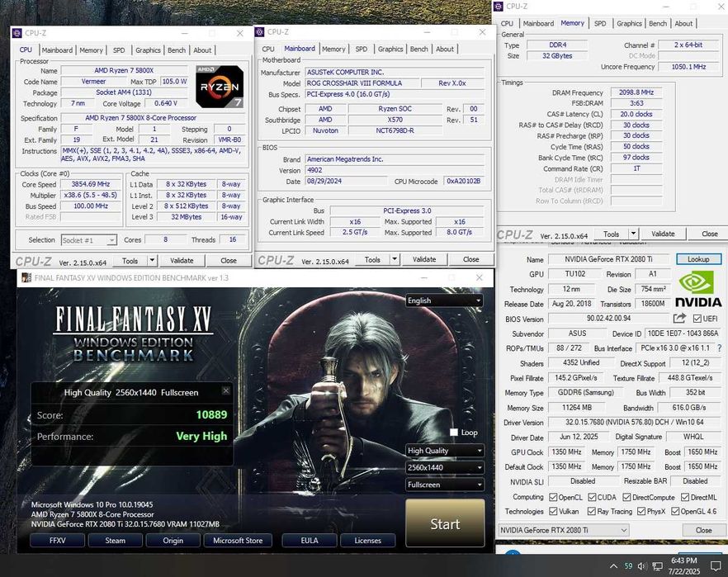Click the CPU-Z app icon in first window title
This screenshot has width=728, height=577.
(x=17, y=33)
